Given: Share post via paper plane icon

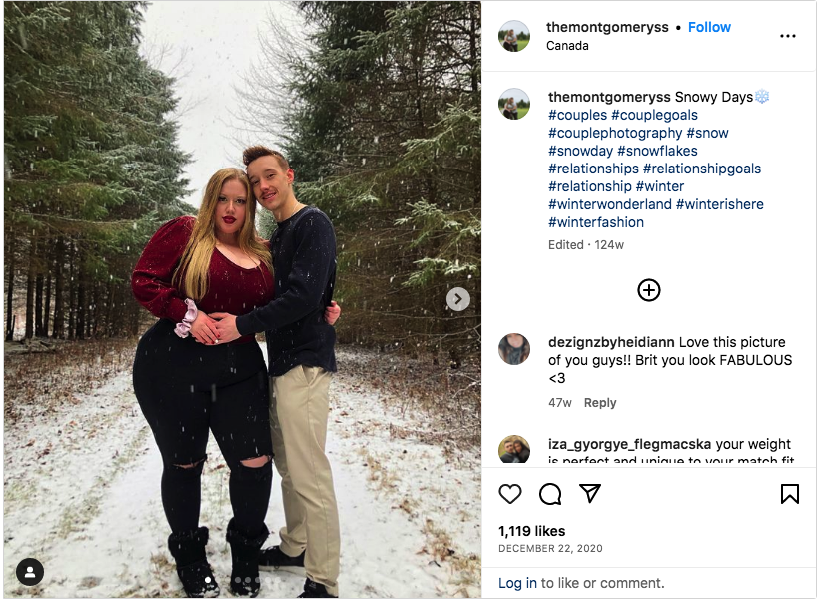Looking at the screenshot, I should [590, 493].
